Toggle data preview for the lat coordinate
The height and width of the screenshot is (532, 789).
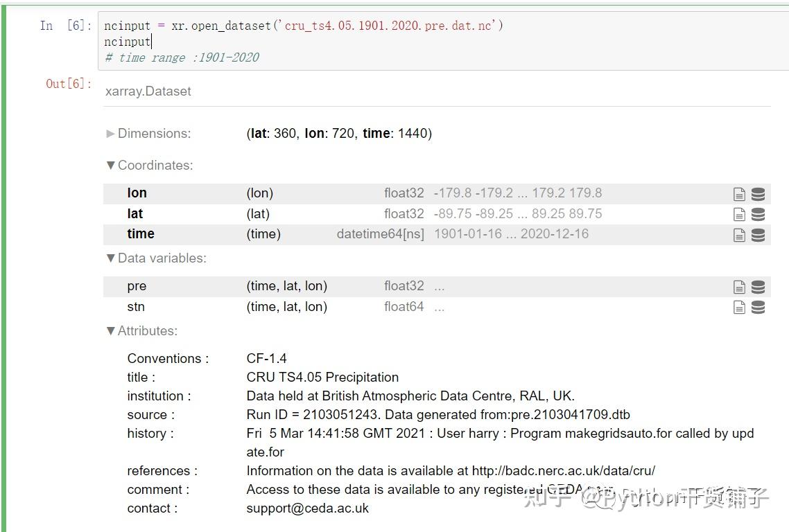point(758,213)
